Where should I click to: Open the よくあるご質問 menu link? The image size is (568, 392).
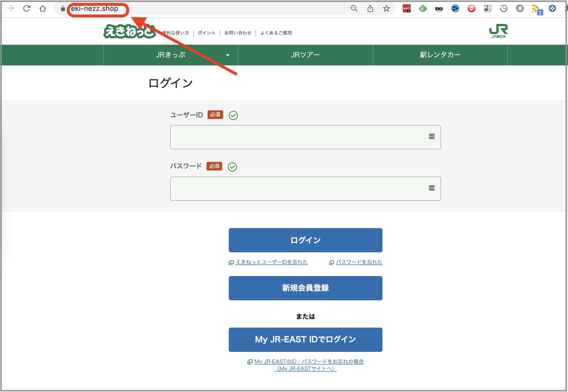pyautogui.click(x=276, y=33)
